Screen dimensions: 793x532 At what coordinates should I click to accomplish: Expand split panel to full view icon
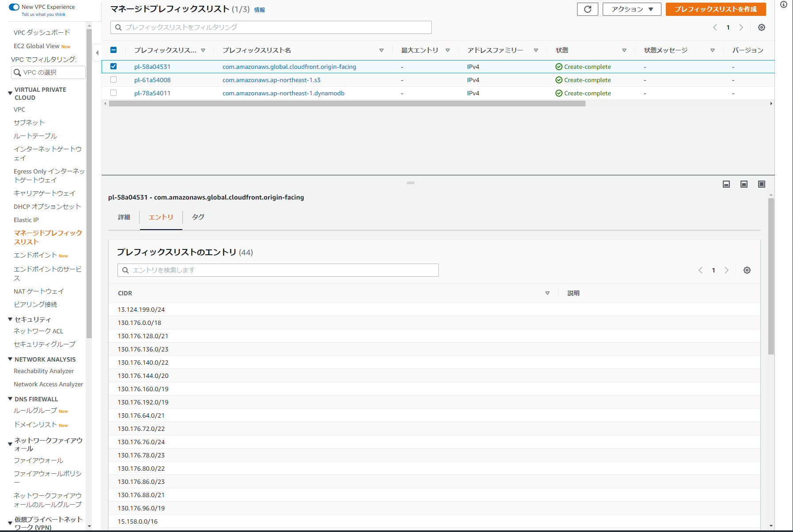pos(762,184)
